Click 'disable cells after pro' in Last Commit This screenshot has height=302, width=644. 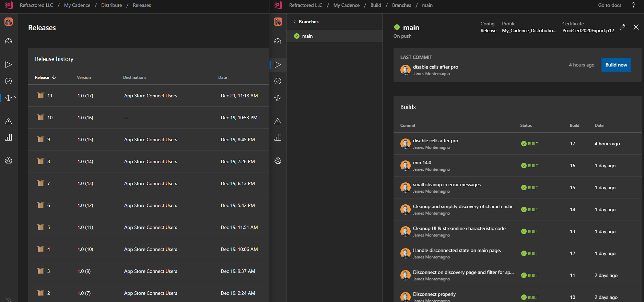(435, 67)
